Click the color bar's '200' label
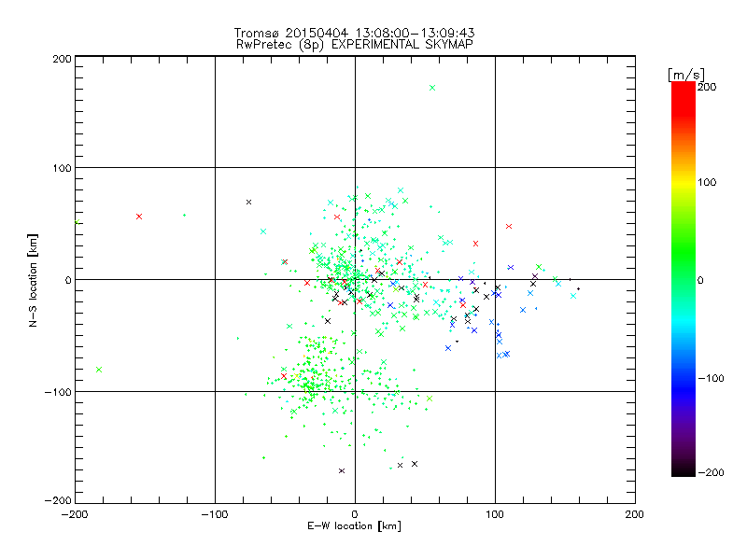 click(x=707, y=87)
